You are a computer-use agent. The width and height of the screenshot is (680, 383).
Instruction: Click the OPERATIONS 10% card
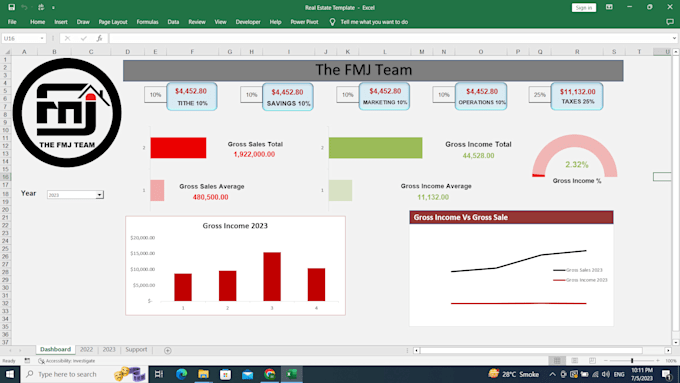[x=481, y=96]
